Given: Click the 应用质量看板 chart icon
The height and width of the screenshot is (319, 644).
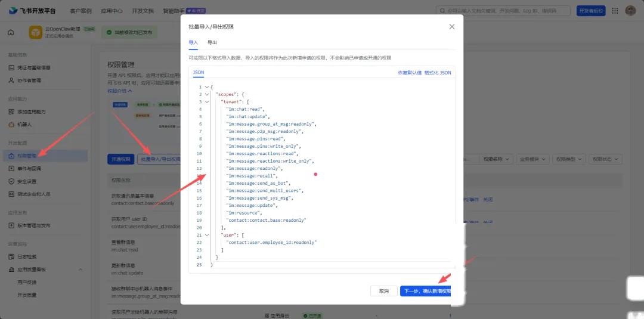Looking at the screenshot, I should tap(11, 270).
